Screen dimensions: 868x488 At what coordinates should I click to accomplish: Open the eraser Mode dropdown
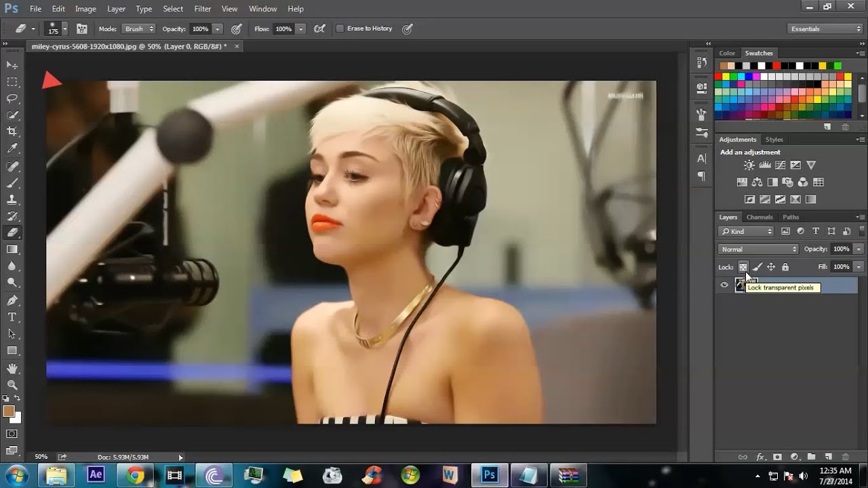tap(139, 29)
